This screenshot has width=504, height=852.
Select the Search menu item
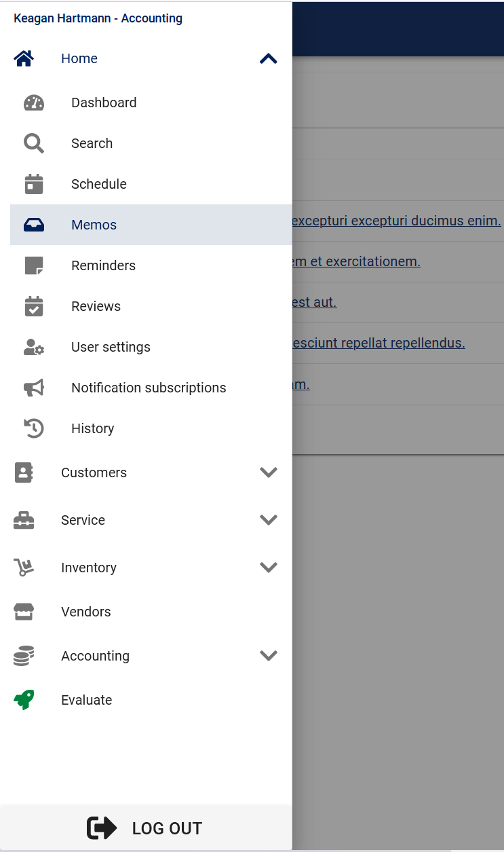pyautogui.click(x=151, y=143)
